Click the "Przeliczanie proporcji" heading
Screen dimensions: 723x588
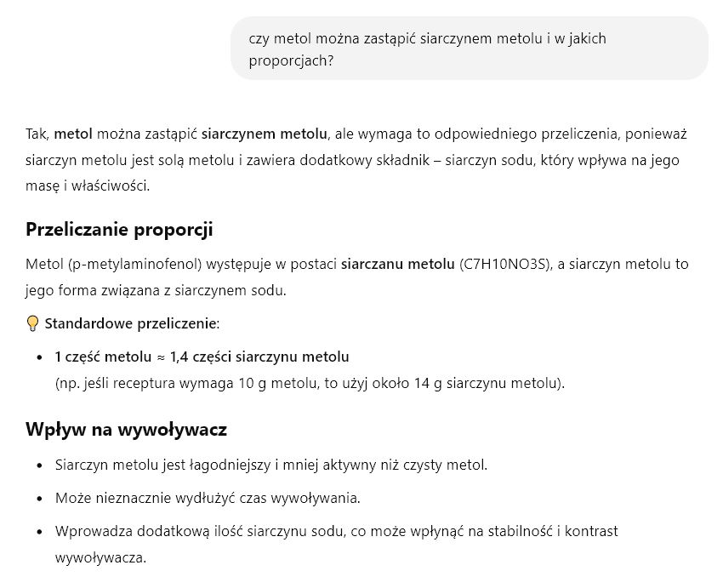(119, 230)
